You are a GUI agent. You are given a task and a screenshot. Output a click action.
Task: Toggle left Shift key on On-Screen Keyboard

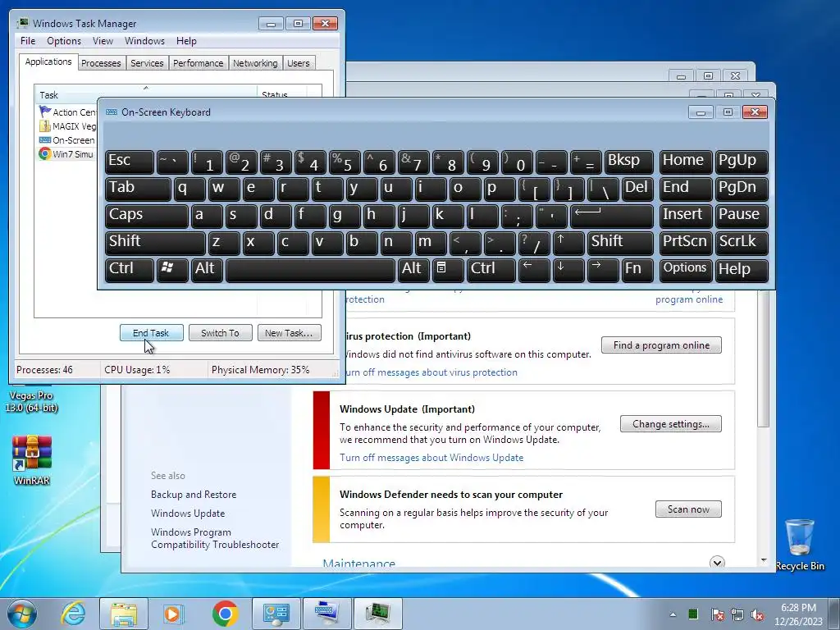(155, 242)
